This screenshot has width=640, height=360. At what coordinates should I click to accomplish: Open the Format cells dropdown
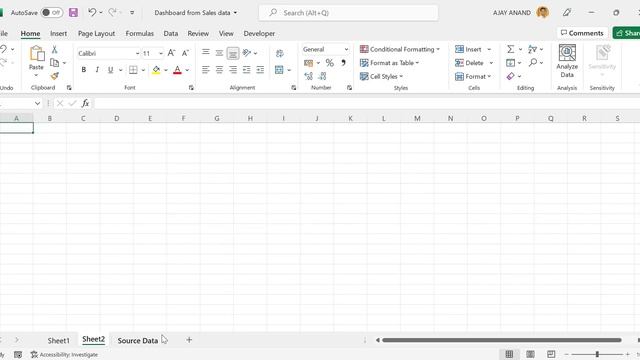pos(473,76)
